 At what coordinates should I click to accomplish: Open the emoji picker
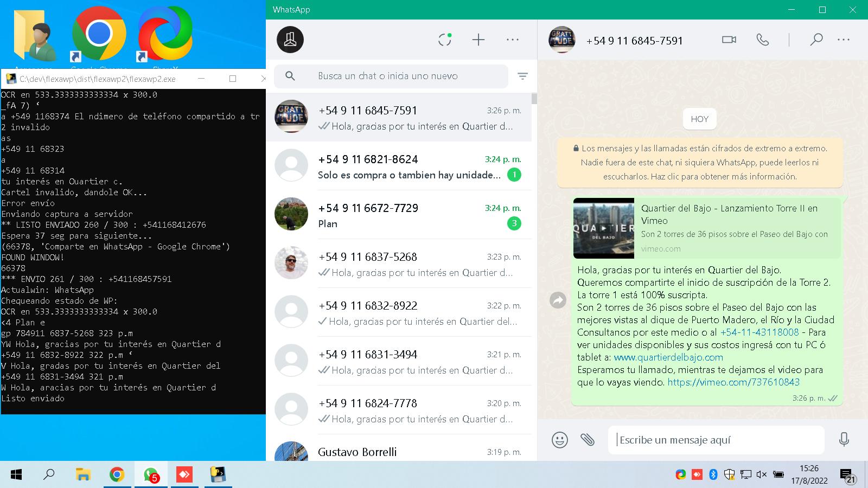tap(560, 439)
